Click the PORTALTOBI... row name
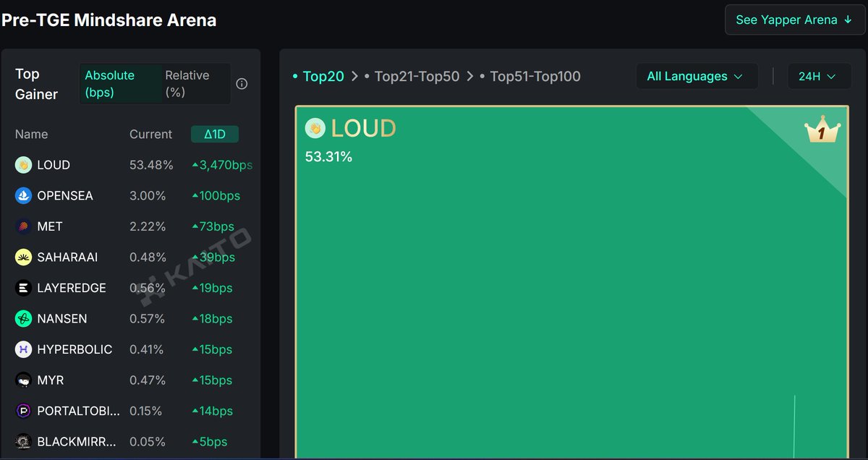Viewport: 868px width, 460px height. tap(78, 411)
